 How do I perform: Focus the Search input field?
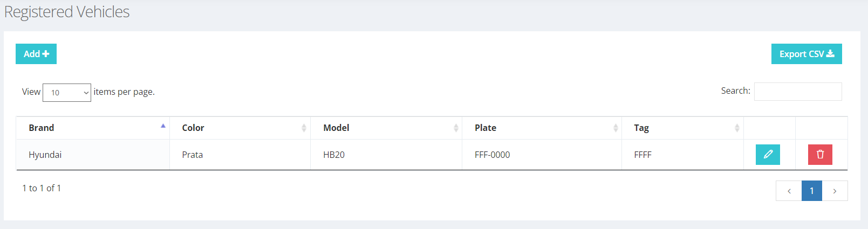[798, 92]
